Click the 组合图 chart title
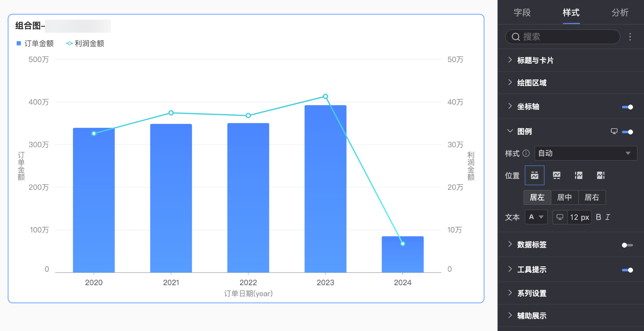The width and height of the screenshot is (644, 331). tap(30, 26)
